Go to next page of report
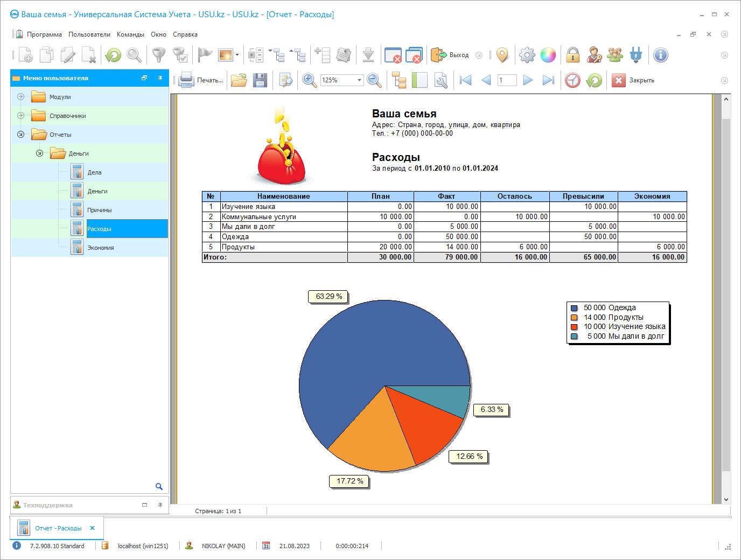This screenshot has width=741, height=560. tap(528, 80)
